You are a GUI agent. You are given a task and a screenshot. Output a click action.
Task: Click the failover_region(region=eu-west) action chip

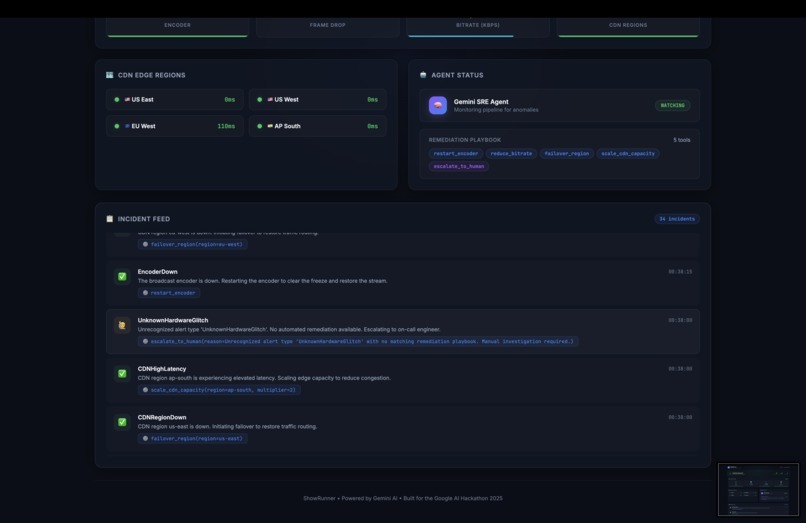(192, 244)
